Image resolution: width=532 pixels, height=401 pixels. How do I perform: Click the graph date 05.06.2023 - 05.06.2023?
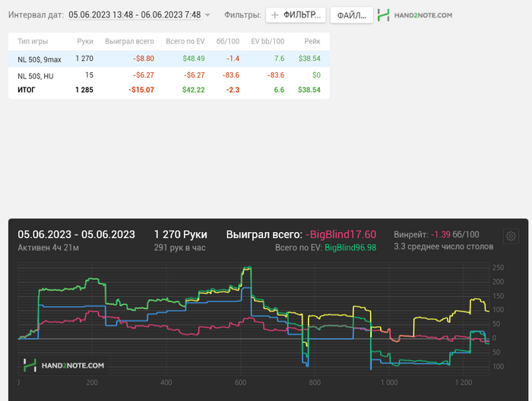point(76,234)
